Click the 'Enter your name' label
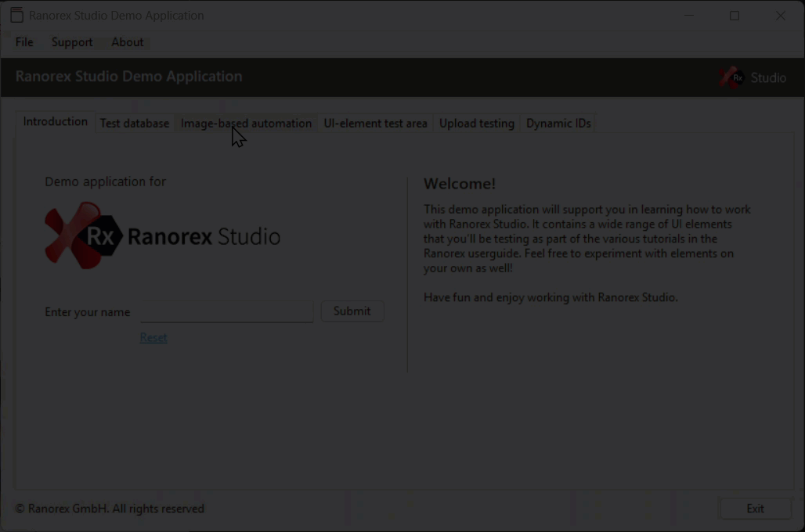The height and width of the screenshot is (532, 805). (87, 312)
